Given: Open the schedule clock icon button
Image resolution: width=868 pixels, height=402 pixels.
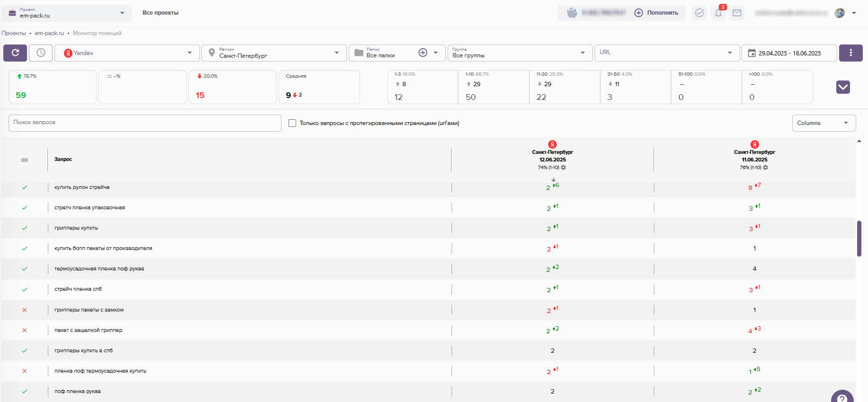Looking at the screenshot, I should tap(41, 53).
